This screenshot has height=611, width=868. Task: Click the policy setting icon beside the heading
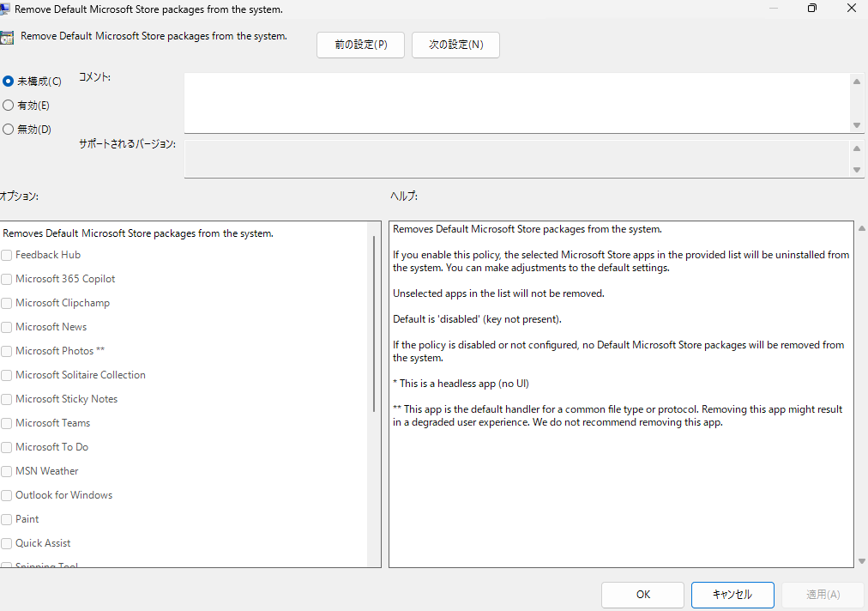tap(7, 38)
